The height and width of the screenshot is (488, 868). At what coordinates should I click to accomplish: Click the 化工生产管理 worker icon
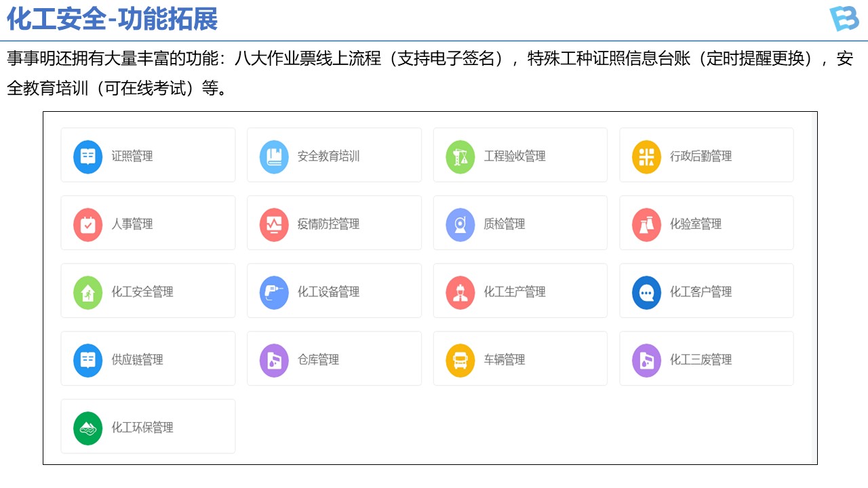pos(460,292)
